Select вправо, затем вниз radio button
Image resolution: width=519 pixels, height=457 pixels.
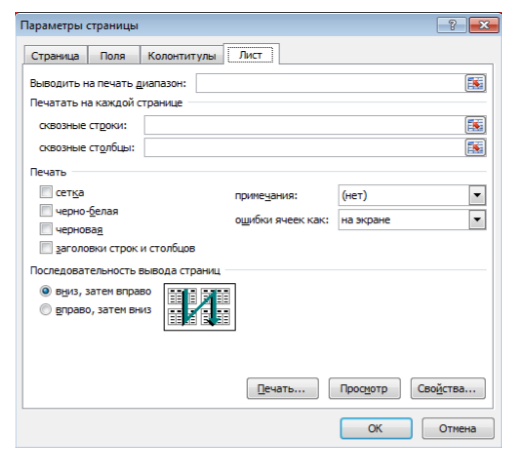[46, 309]
